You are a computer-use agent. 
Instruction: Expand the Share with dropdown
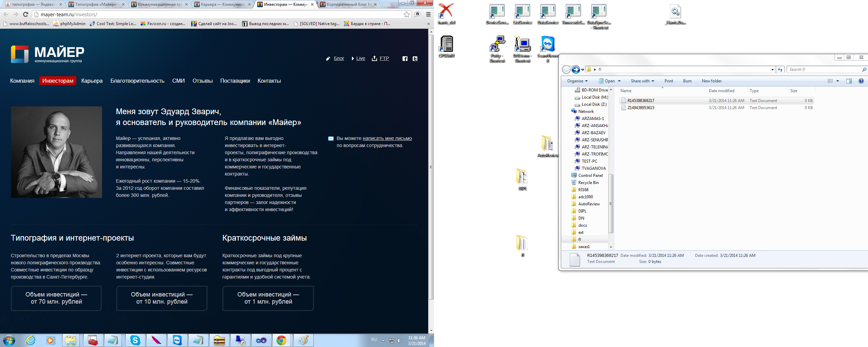[642, 81]
